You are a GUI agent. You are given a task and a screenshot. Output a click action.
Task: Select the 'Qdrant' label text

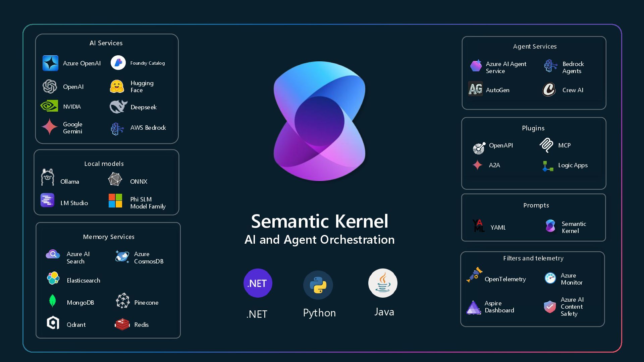76,324
